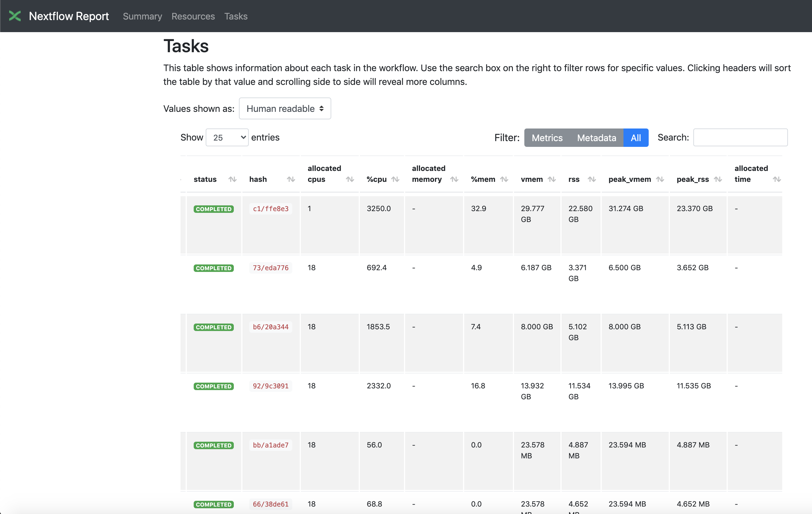This screenshot has width=812, height=514.
Task: Sort table by status column arrows
Action: [x=232, y=179]
